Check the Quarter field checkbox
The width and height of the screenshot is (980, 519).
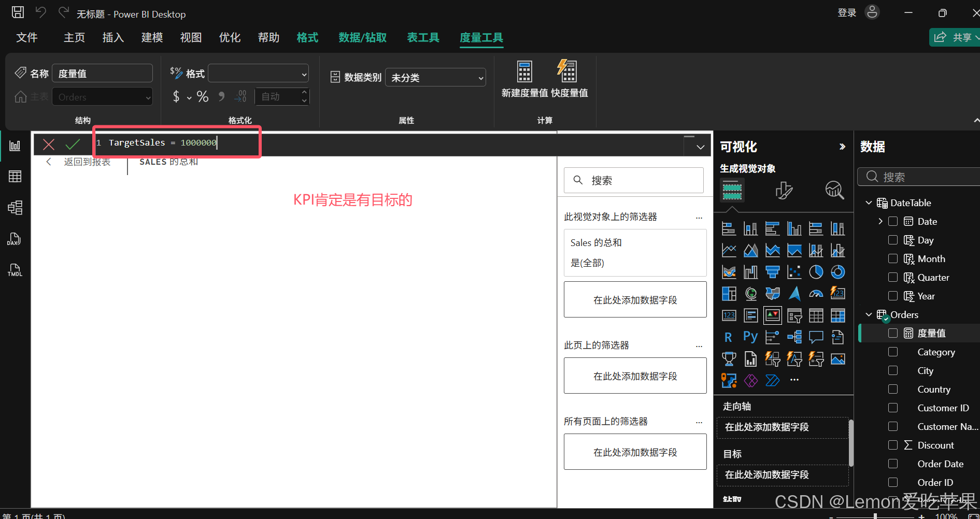click(x=893, y=277)
